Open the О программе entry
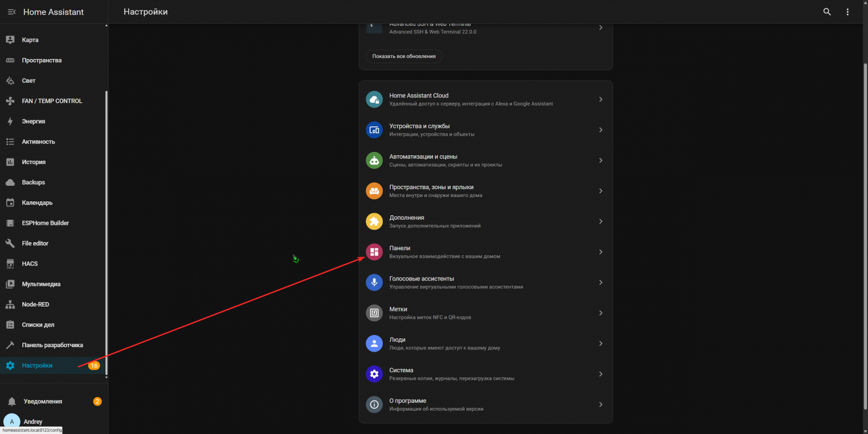Screen dimensions: 868x434 (486, 405)
